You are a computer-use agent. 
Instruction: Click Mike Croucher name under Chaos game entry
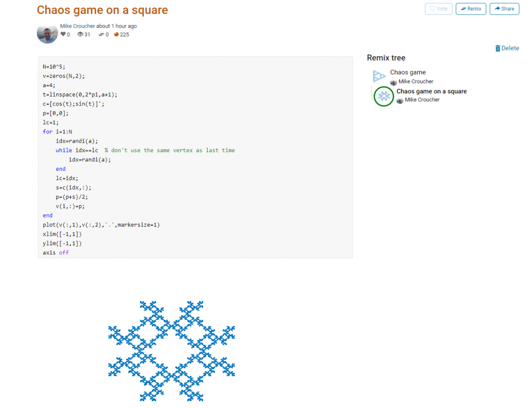pyautogui.click(x=416, y=81)
